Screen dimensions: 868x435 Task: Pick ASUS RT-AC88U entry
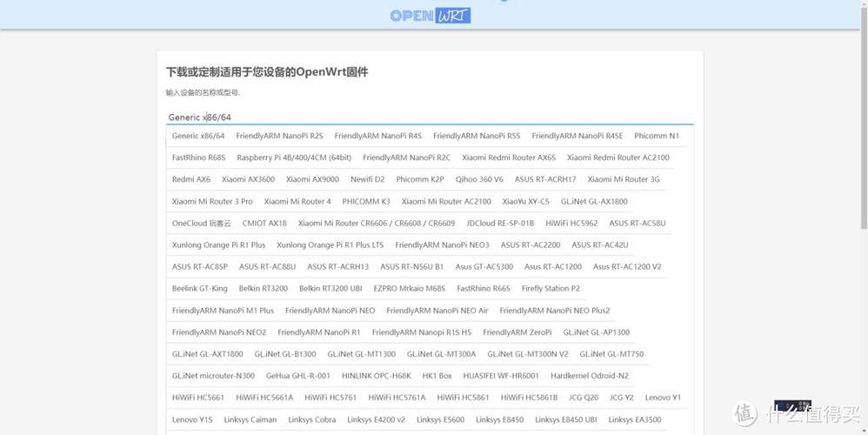click(x=267, y=267)
